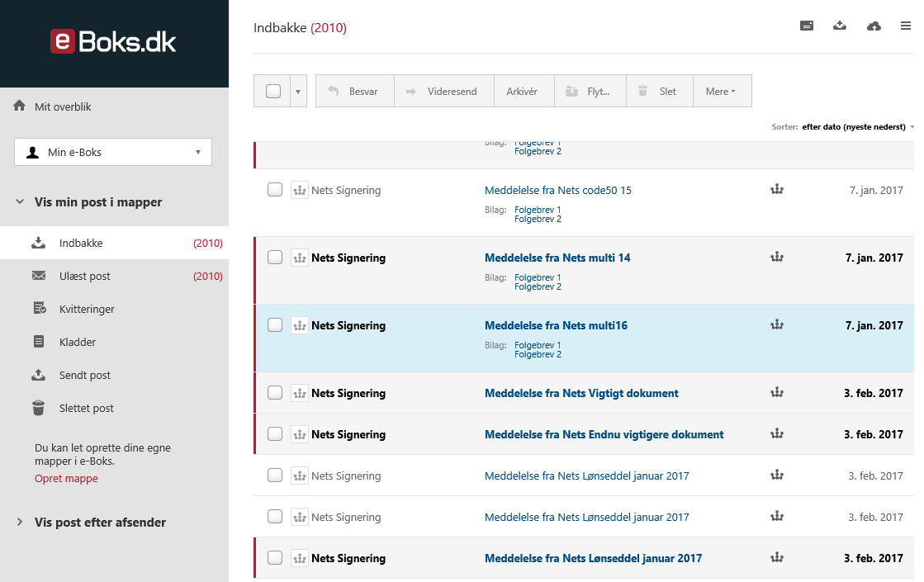
Task: Click sender icon on Endnu vigtigere dokument row
Action: [x=300, y=435]
